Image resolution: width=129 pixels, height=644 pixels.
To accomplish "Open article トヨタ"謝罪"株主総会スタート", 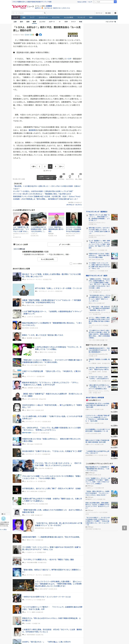I will click(52, 312).
